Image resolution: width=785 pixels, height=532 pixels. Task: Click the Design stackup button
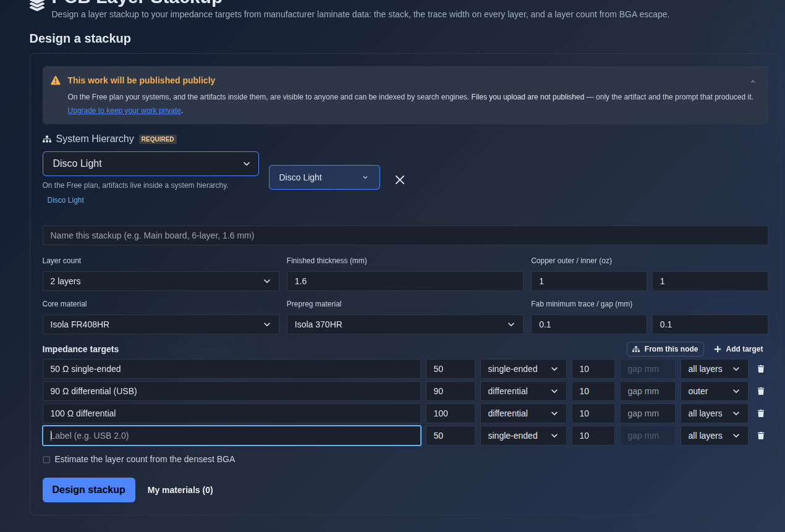coord(89,490)
